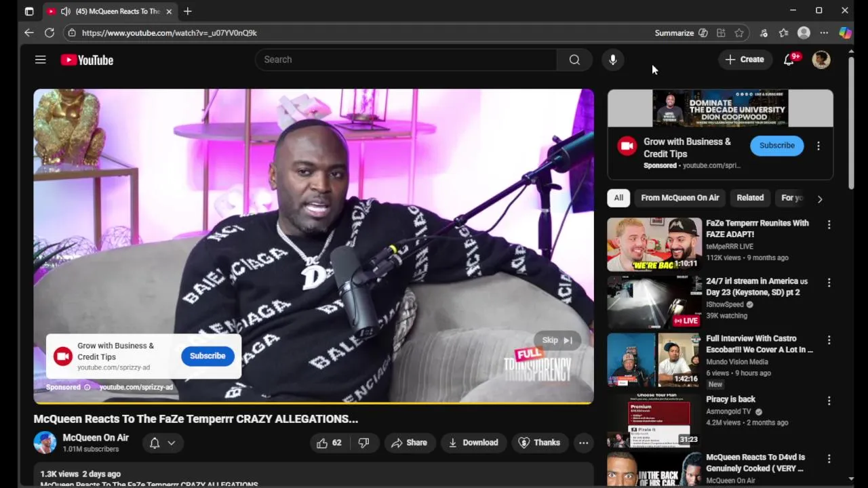The width and height of the screenshot is (868, 488).
Task: Share the video
Action: (410, 443)
